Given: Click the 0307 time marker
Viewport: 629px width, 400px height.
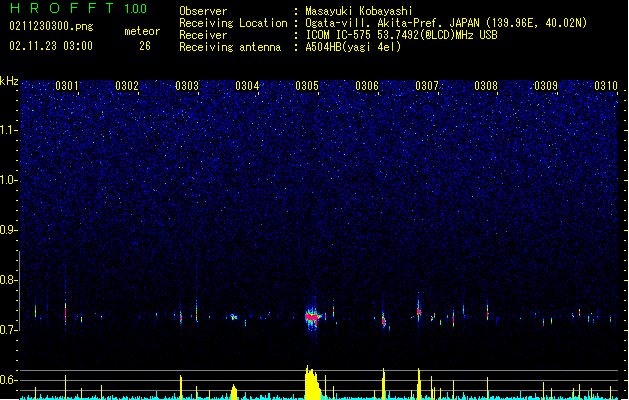Looking at the screenshot, I should 427,85.
